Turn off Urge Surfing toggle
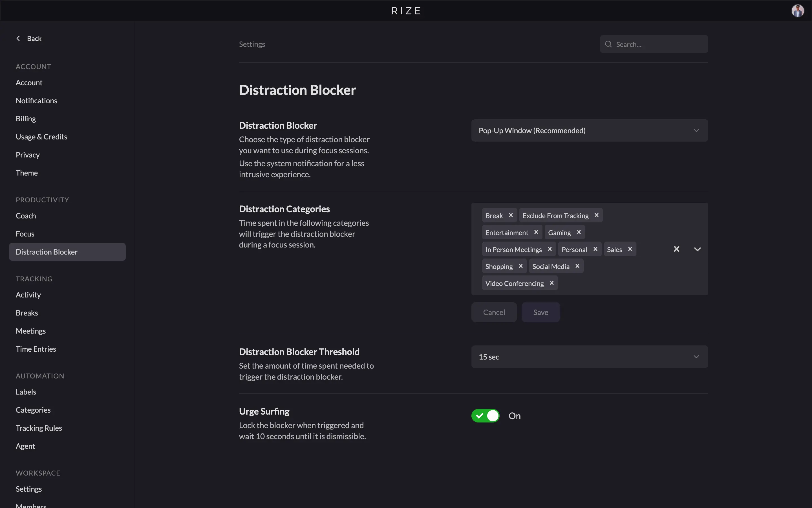The image size is (812, 508). coord(485,416)
